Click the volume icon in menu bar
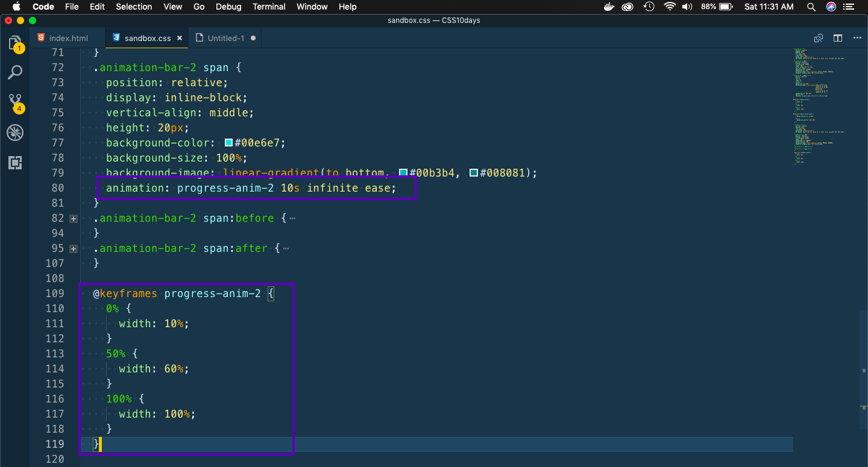Viewport: 868px width, 467px height. pos(687,7)
